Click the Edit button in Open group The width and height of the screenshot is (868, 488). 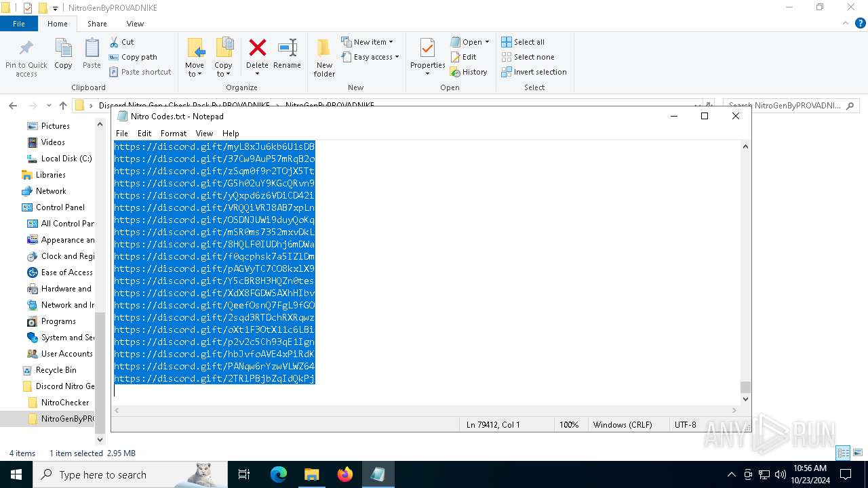[463, 57]
